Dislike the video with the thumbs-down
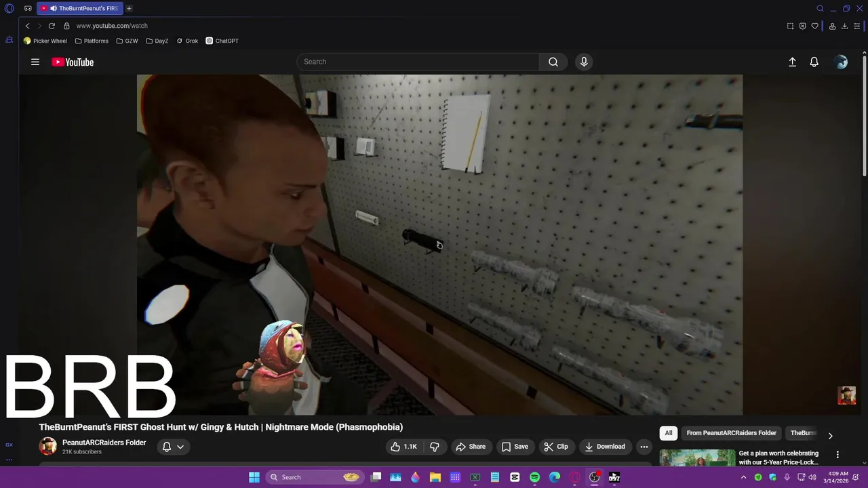The width and height of the screenshot is (868, 488). [435, 447]
